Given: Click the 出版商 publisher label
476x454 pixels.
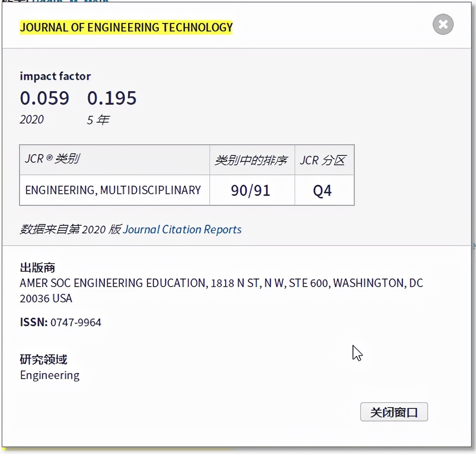Looking at the screenshot, I should click(x=37, y=267).
